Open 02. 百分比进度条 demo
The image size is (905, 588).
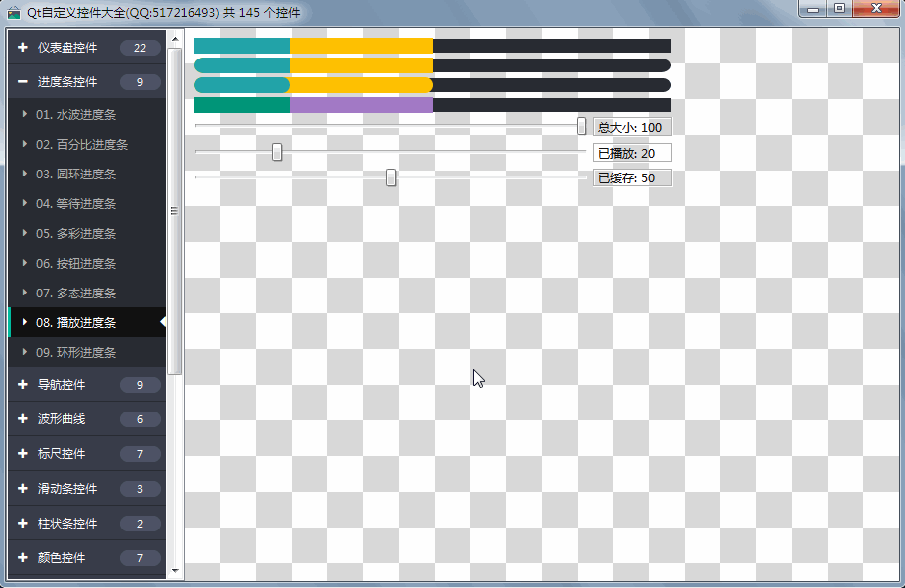point(81,145)
